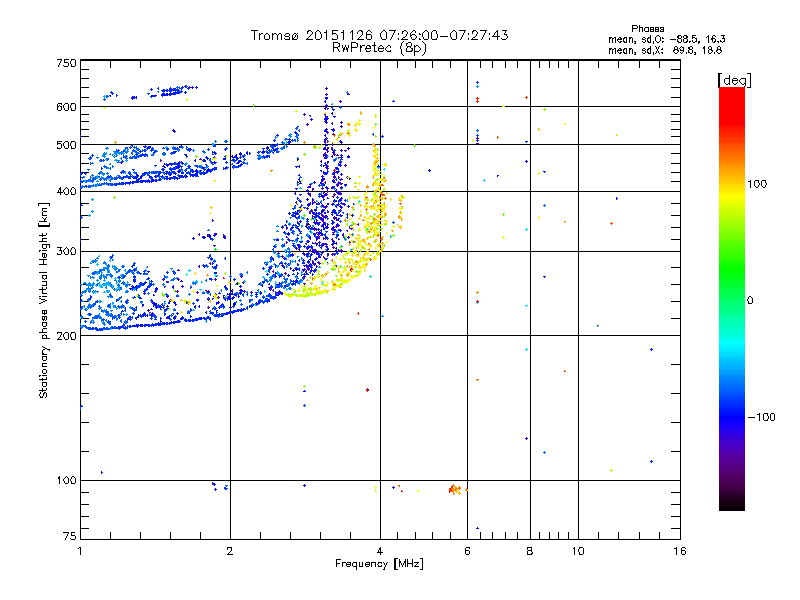Click the x-axis tick label '4'
The width and height of the screenshot is (800, 600).
click(x=380, y=551)
